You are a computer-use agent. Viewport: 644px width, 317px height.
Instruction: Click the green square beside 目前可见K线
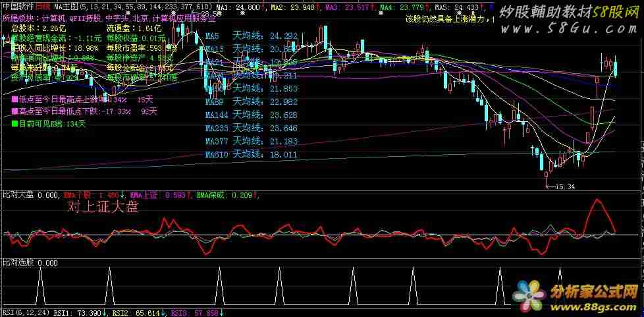[x=14, y=123]
